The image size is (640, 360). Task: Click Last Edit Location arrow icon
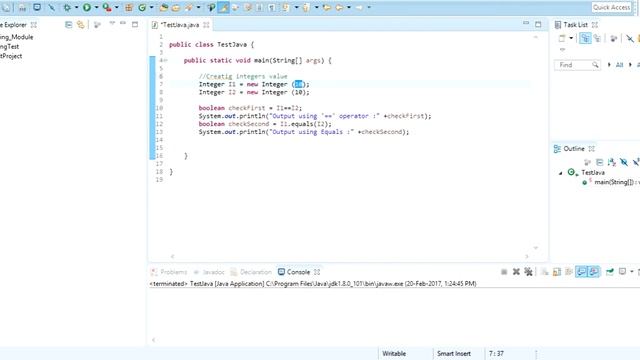pyautogui.click(x=327, y=7)
